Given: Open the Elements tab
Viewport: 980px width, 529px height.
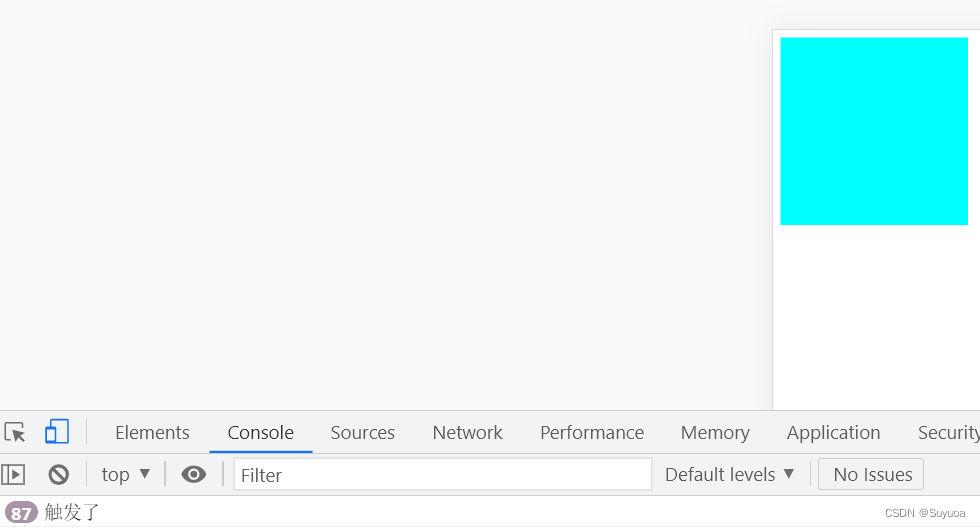Looking at the screenshot, I should pos(152,433).
